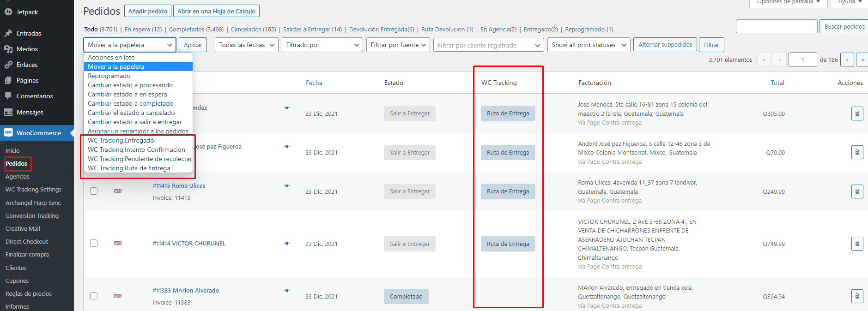The image size is (868, 311).
Task: Print invoice icon for Q305.00 order
Action: (857, 114)
